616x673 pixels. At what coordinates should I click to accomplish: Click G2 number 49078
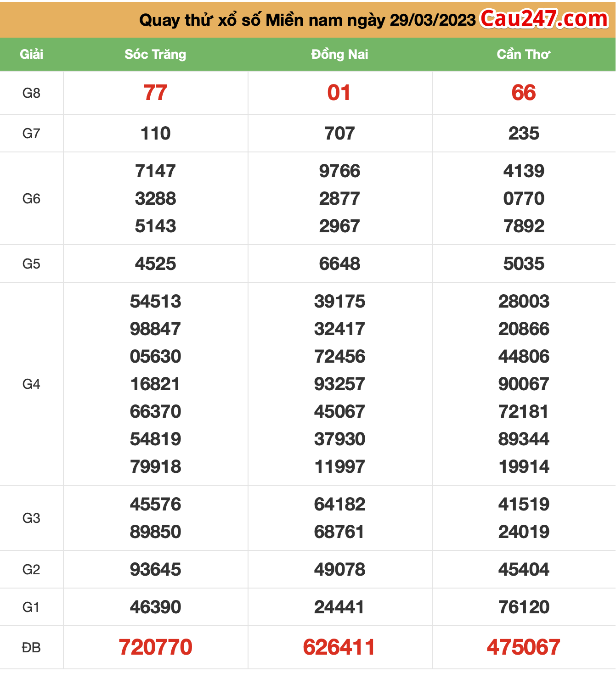339,570
